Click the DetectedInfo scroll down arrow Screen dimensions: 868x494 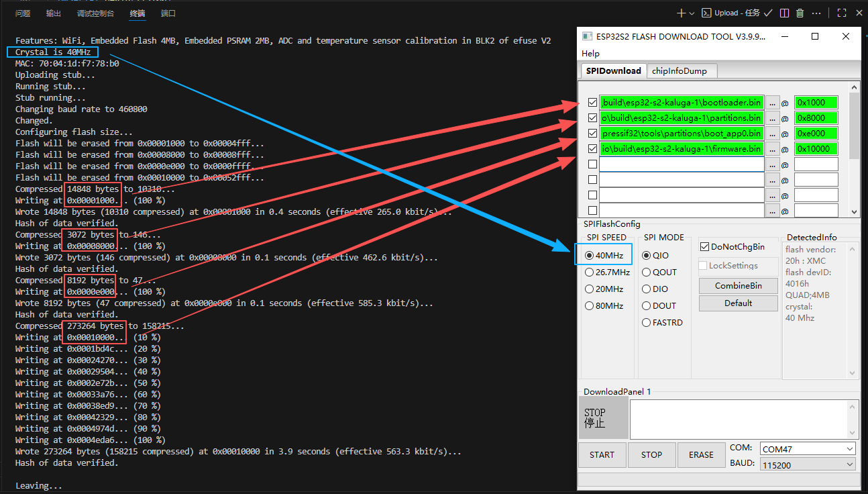coord(853,374)
